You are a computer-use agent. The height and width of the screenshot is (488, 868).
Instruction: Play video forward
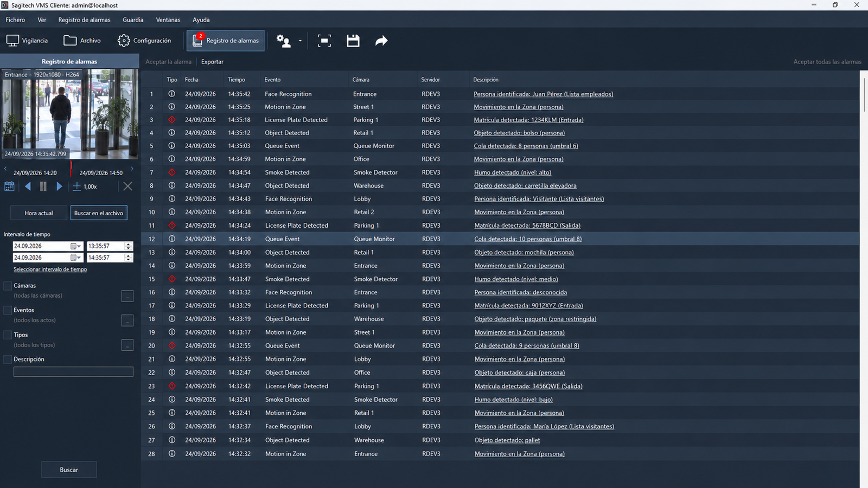point(60,187)
